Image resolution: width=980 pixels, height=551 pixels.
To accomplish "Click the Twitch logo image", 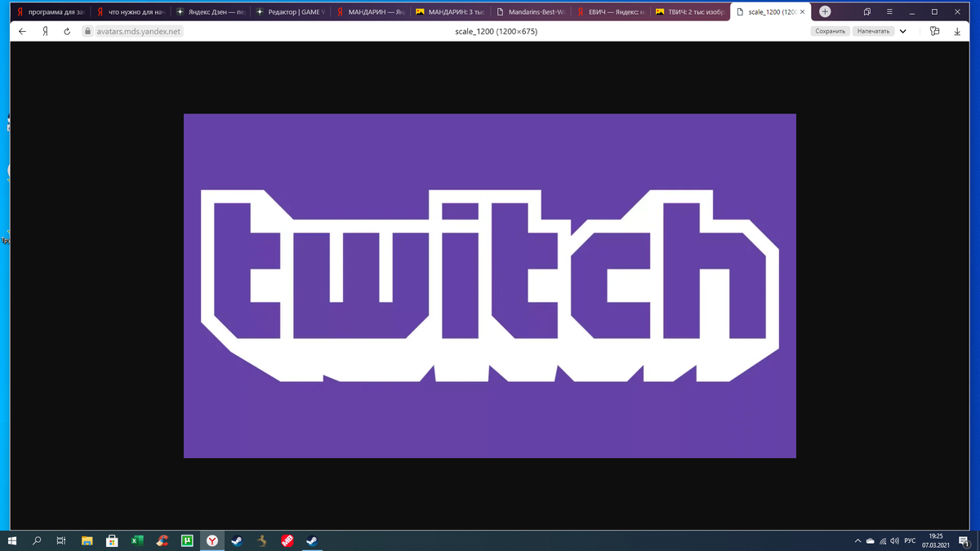I will coord(490,286).
